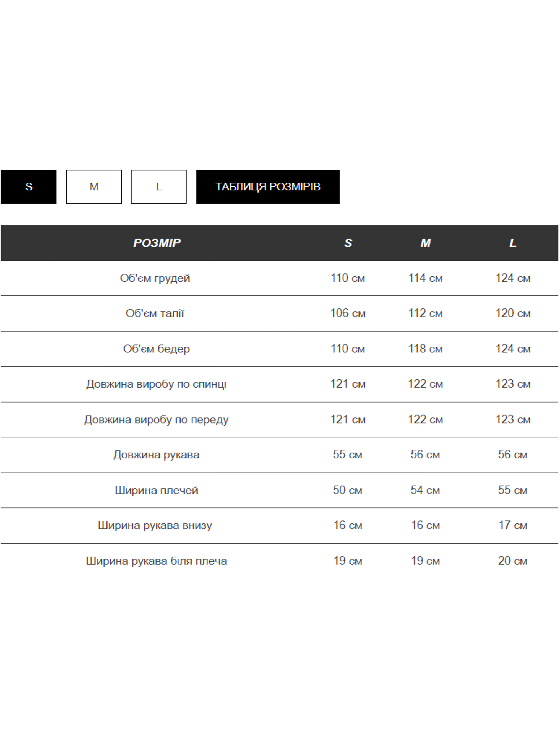The height and width of the screenshot is (747, 560).
Task: Choose the M size option
Action: [x=94, y=187]
